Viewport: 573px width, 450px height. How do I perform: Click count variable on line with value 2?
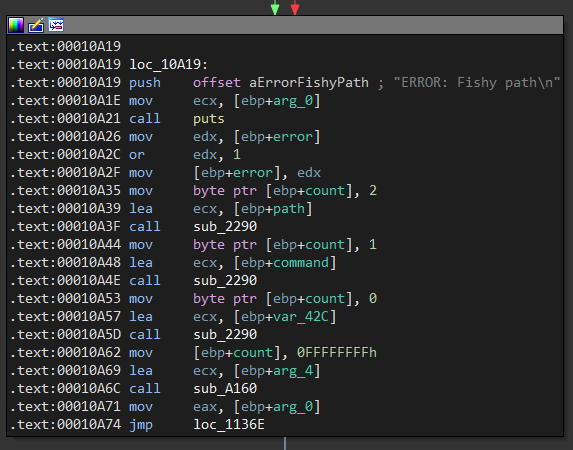click(x=325, y=190)
